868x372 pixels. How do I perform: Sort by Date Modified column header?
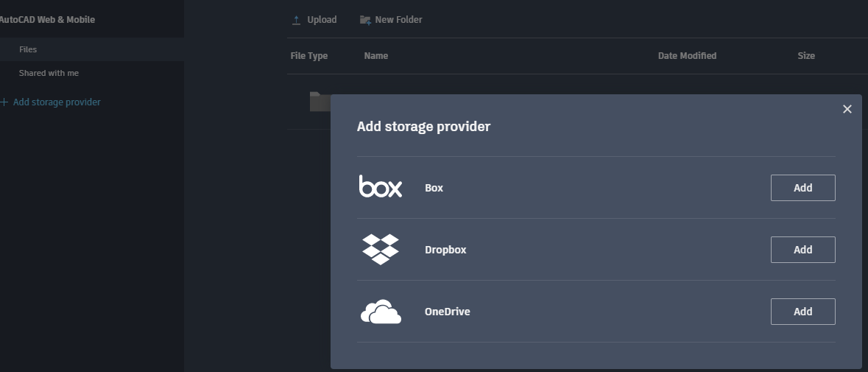(687, 56)
